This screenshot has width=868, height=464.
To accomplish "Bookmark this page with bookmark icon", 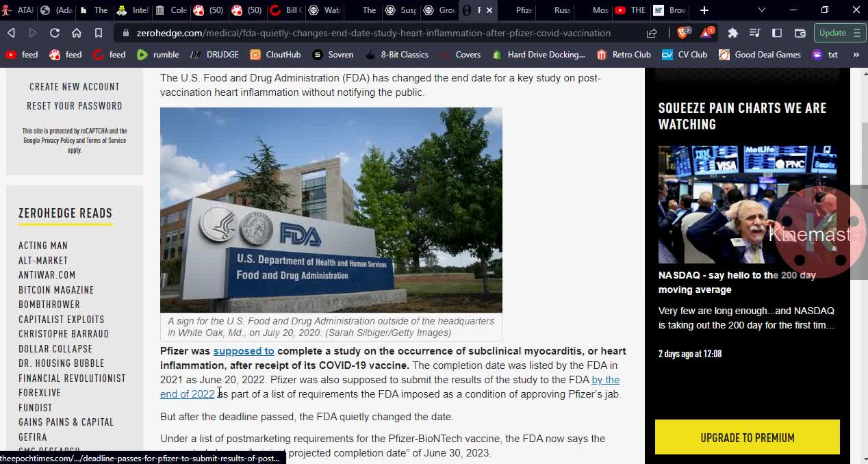I will (x=99, y=32).
